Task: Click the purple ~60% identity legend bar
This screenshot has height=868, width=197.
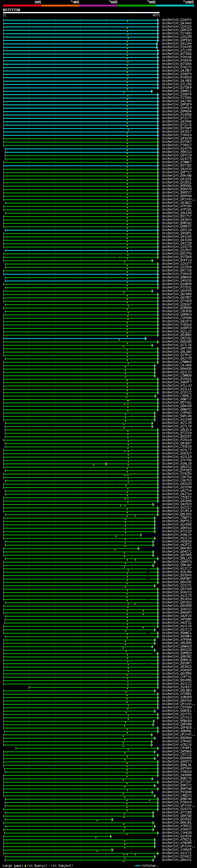Action: click(x=98, y=6)
